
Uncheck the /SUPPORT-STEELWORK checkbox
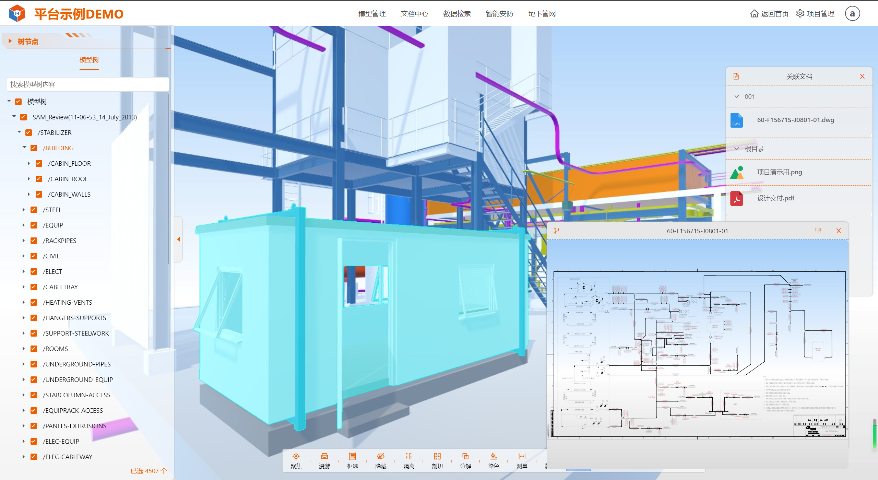coord(33,333)
